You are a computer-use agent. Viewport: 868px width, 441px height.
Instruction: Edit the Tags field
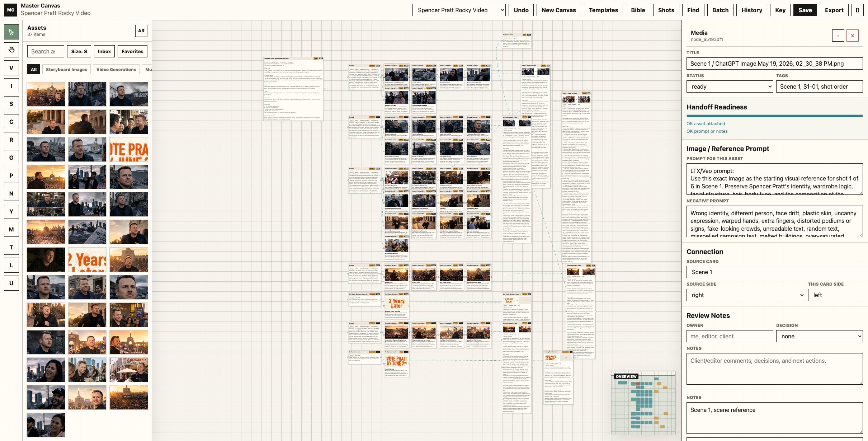(819, 86)
